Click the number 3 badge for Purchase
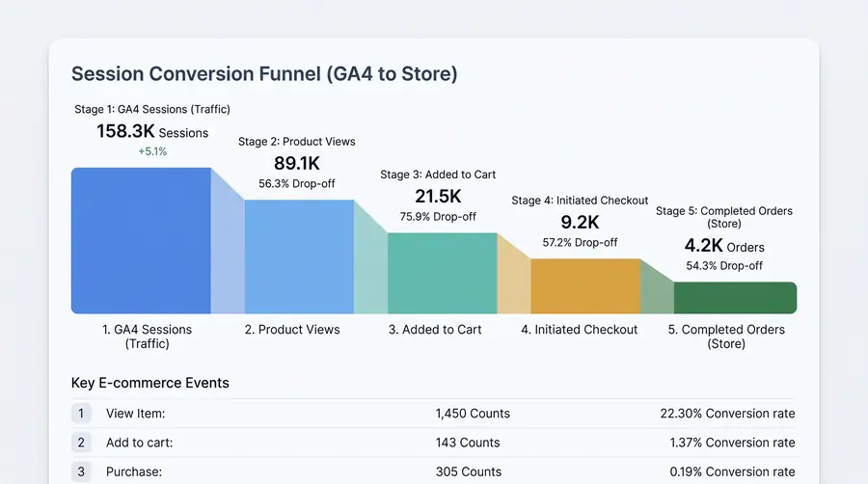 pyautogui.click(x=81, y=471)
